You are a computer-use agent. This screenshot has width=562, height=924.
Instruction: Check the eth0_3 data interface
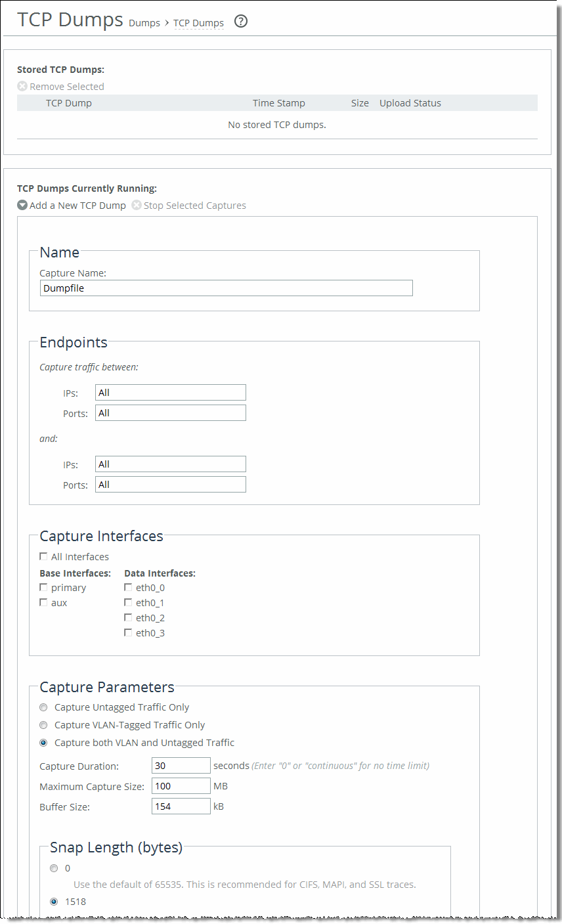[128, 632]
